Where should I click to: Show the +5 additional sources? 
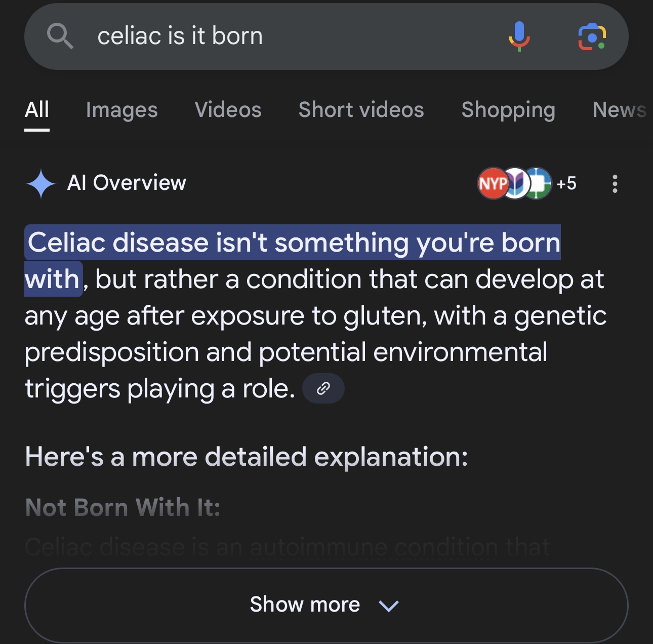tap(566, 183)
